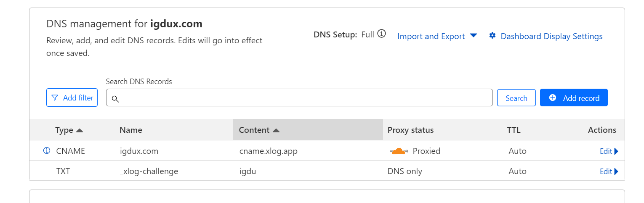The height and width of the screenshot is (203, 644).
Task: Click the magnifier icon in search field
Action: click(x=115, y=99)
